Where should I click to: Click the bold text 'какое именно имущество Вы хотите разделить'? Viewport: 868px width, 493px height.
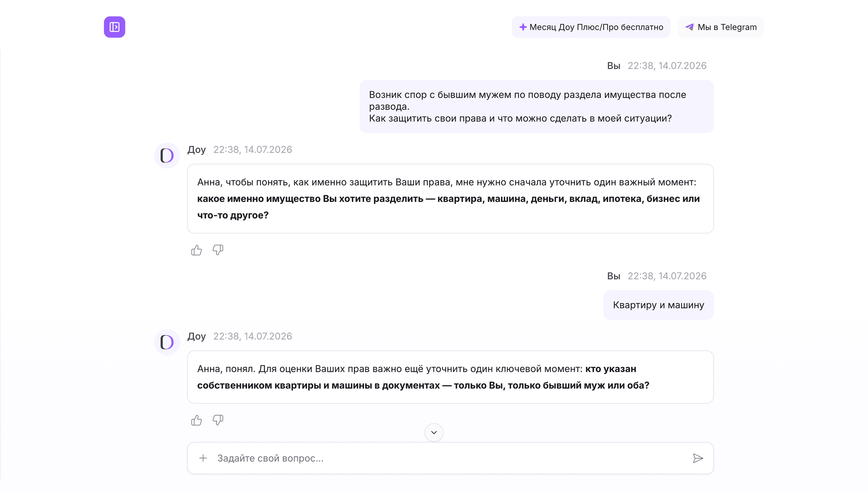coord(310,199)
